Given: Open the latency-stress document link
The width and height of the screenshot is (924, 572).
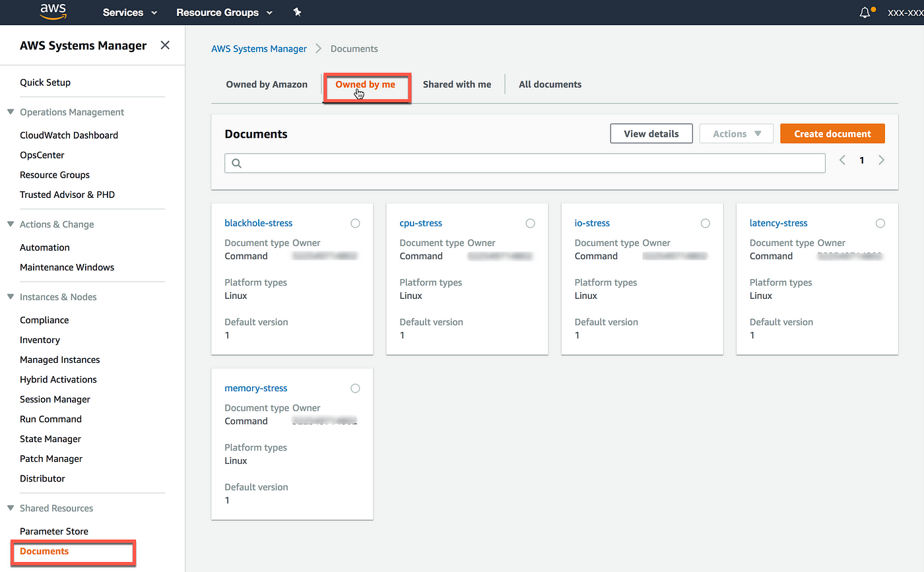Looking at the screenshot, I should pos(778,223).
